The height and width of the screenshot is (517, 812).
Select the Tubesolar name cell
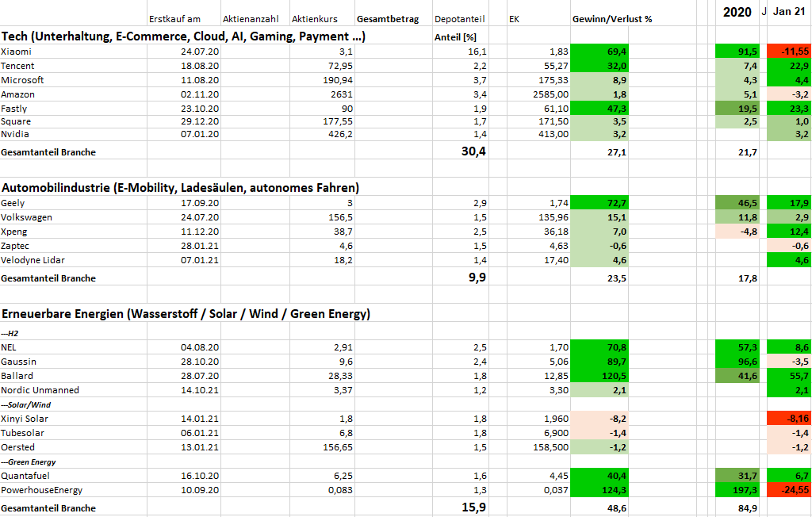tap(74, 433)
